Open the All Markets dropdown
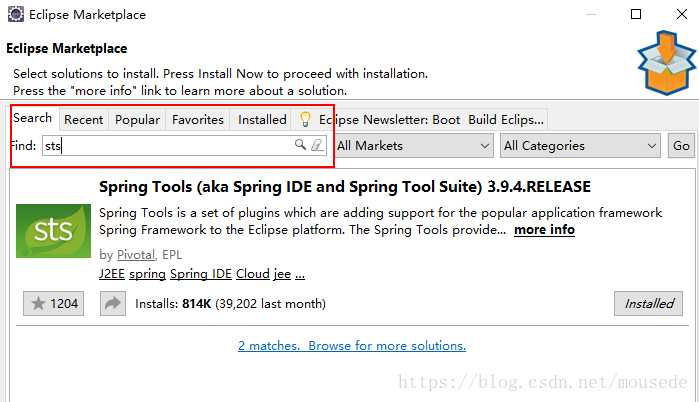Viewport: 699px width, 402px height. [413, 145]
